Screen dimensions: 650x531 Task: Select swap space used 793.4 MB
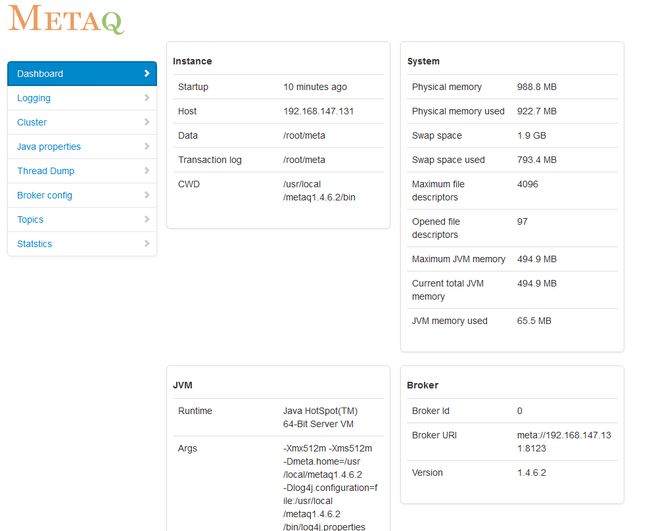click(x=537, y=160)
